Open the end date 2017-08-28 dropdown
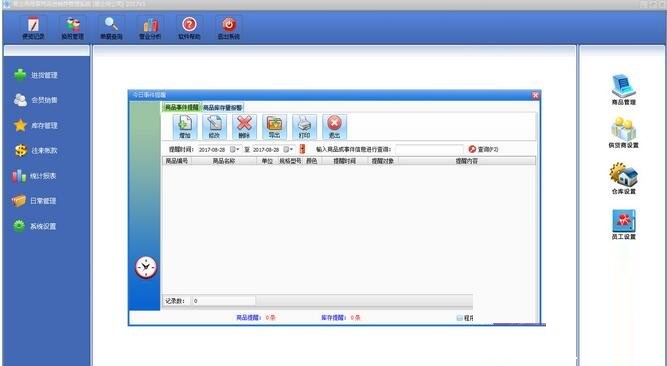667x366 pixels. tap(288, 149)
